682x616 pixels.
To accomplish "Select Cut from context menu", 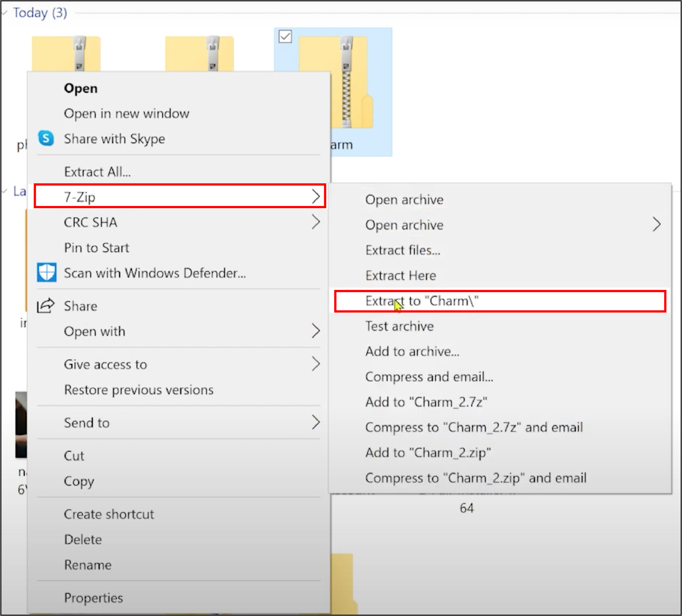I will coord(179,456).
